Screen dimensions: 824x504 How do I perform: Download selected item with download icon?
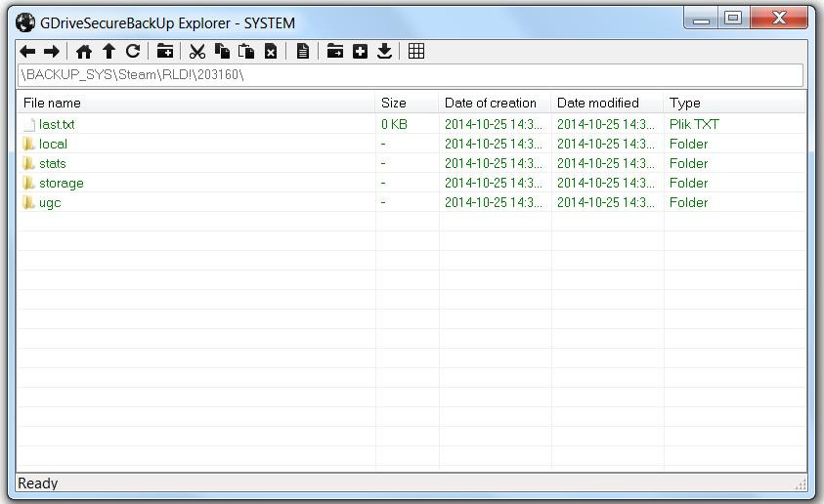tap(385, 52)
